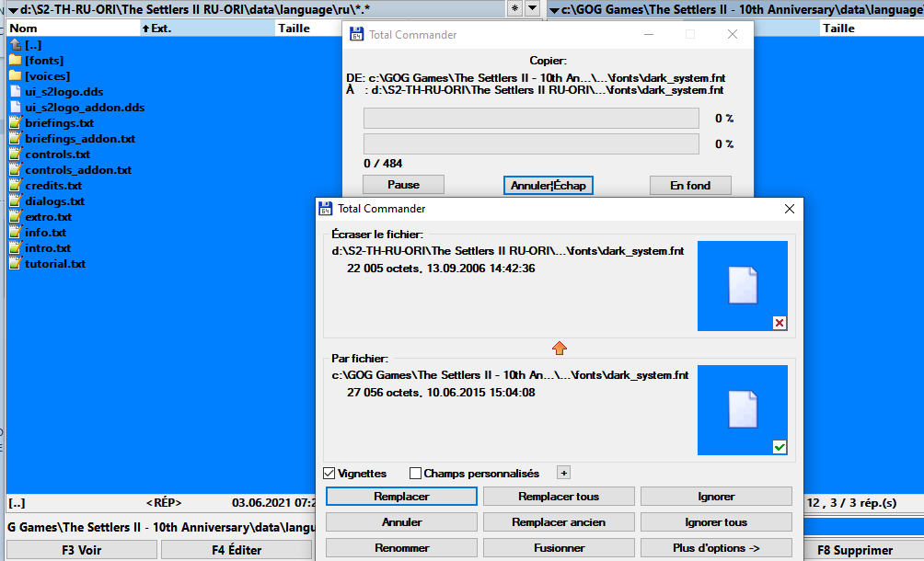The width and height of the screenshot is (924, 561).
Task: Click the credits.txt file icon
Action: coord(16,185)
